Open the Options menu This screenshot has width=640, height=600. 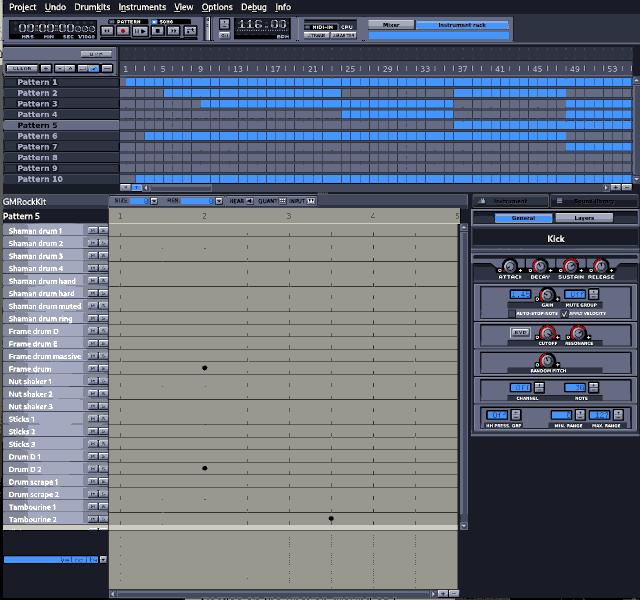pyautogui.click(x=217, y=7)
